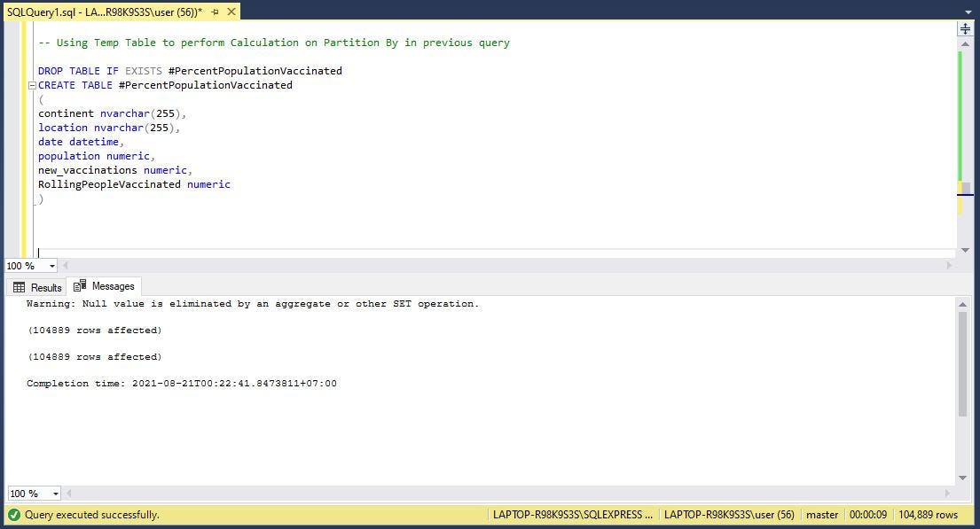Click the 'RollingPeopleVaccinated numeric' line
The height and width of the screenshot is (529, 980).
[134, 184]
